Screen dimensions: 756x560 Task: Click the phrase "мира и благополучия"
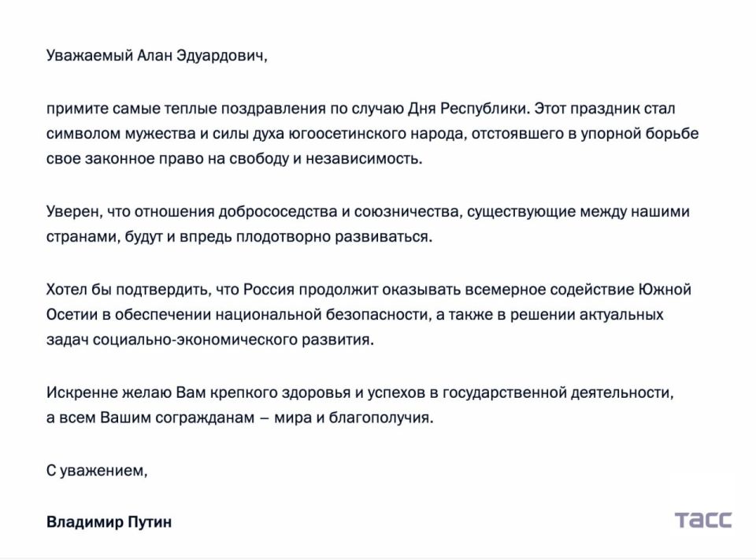coord(353,417)
